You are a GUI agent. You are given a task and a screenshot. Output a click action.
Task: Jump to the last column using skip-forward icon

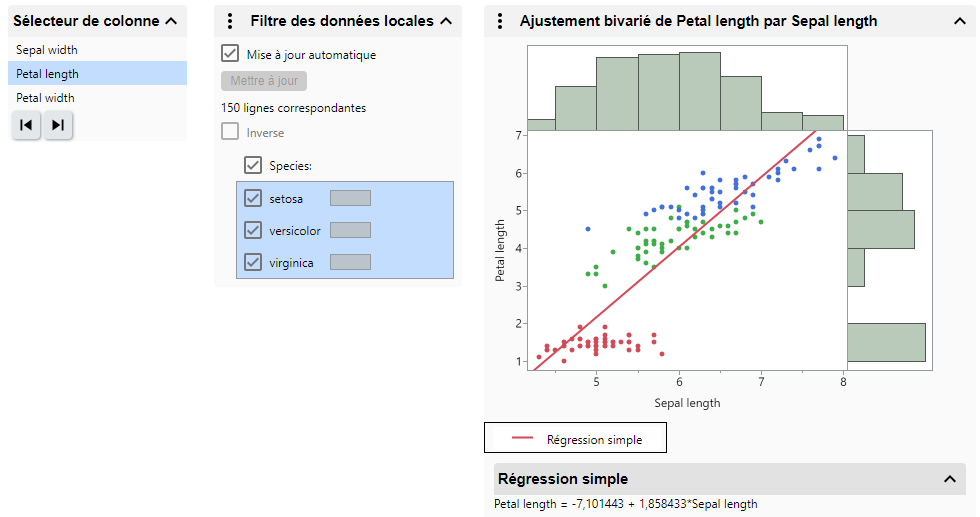[58, 125]
